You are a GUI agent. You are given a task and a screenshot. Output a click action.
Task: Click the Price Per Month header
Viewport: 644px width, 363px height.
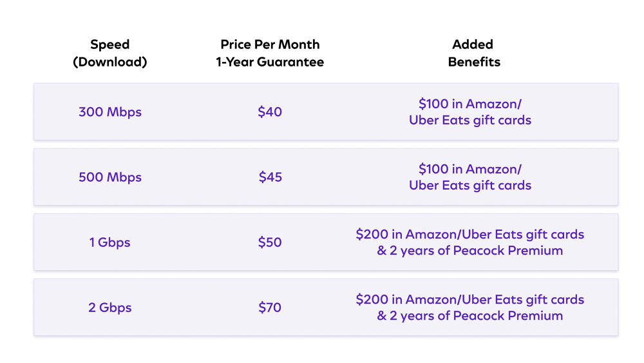270,45
